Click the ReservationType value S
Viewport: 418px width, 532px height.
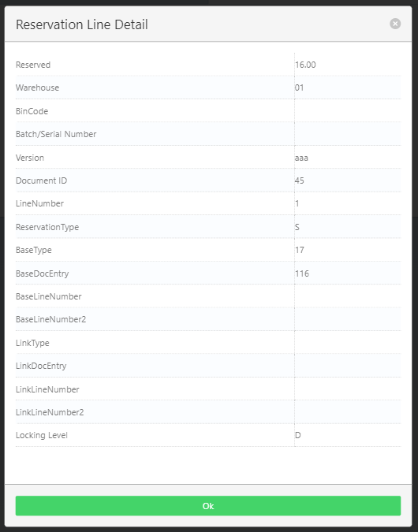coord(297,227)
